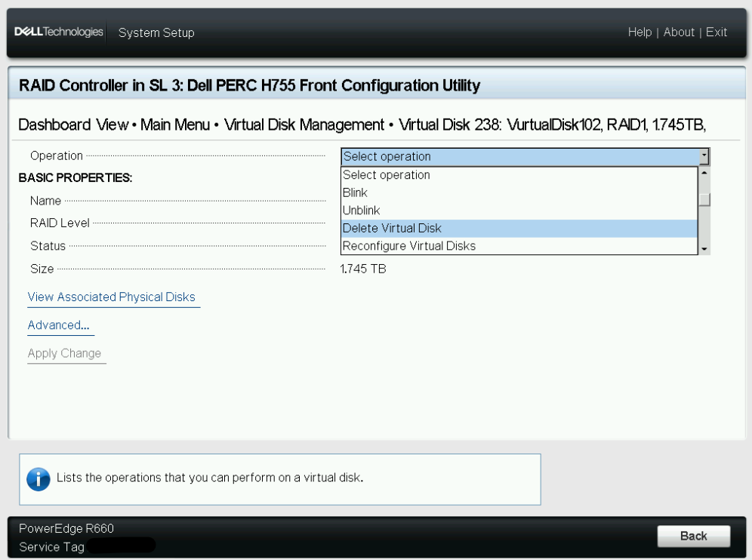The image size is (752, 560).
Task: Choose 'Select operation' option in list
Action: [519, 175]
